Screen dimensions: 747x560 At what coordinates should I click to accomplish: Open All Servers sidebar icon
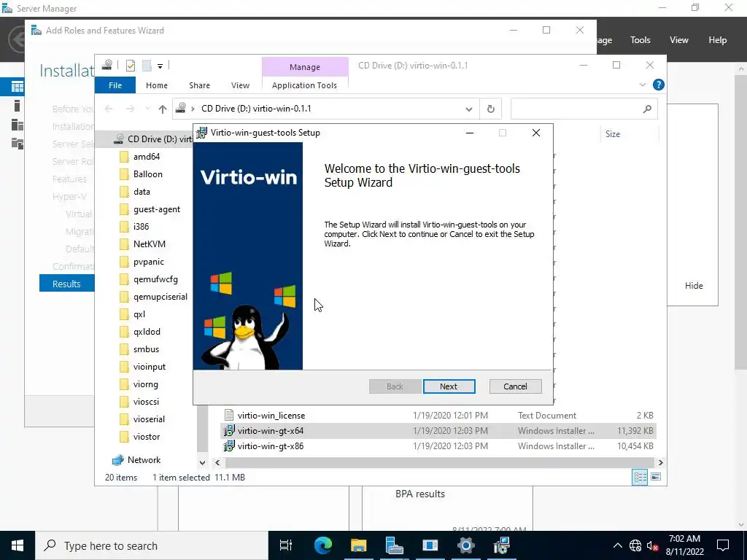(x=18, y=125)
